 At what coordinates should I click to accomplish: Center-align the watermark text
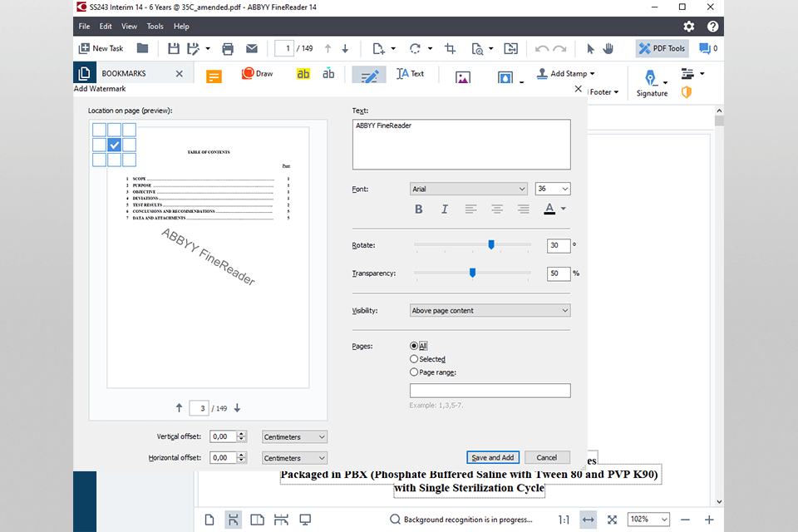[x=497, y=209]
